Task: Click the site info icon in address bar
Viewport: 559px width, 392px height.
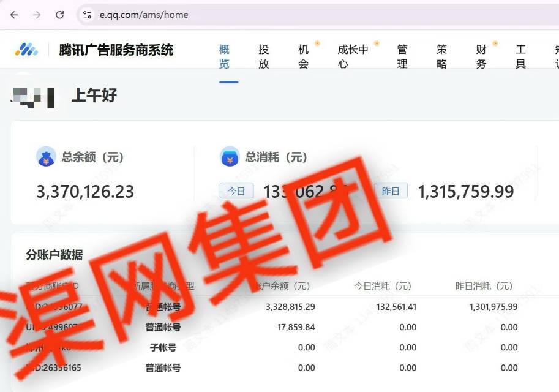Action: (x=87, y=15)
